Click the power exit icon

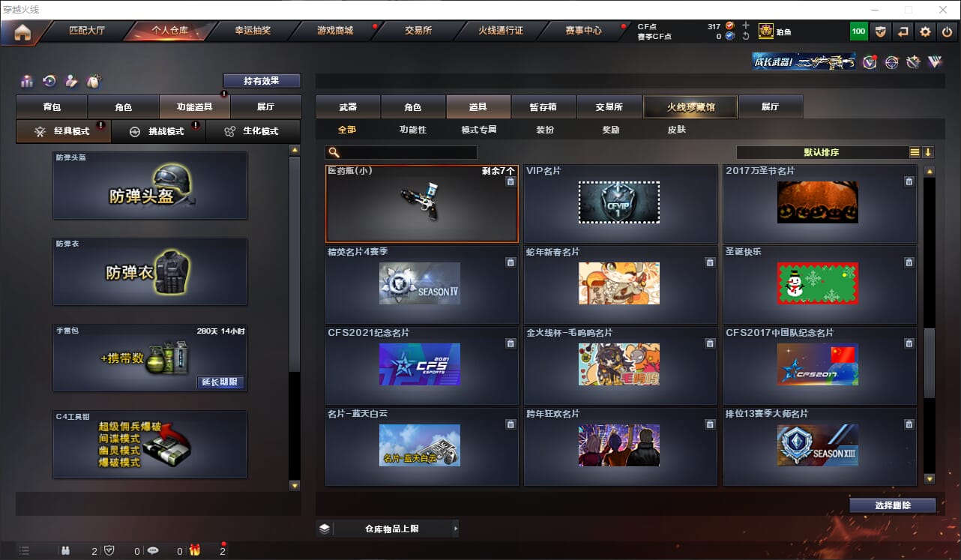click(948, 31)
